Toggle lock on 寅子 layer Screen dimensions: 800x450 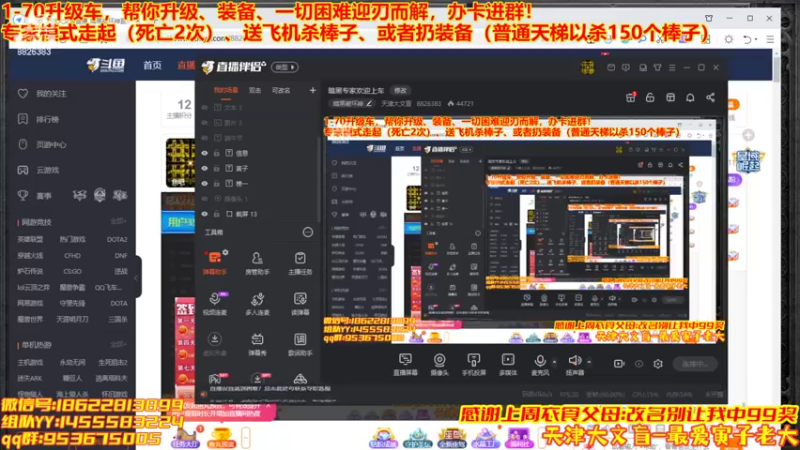(x=217, y=168)
